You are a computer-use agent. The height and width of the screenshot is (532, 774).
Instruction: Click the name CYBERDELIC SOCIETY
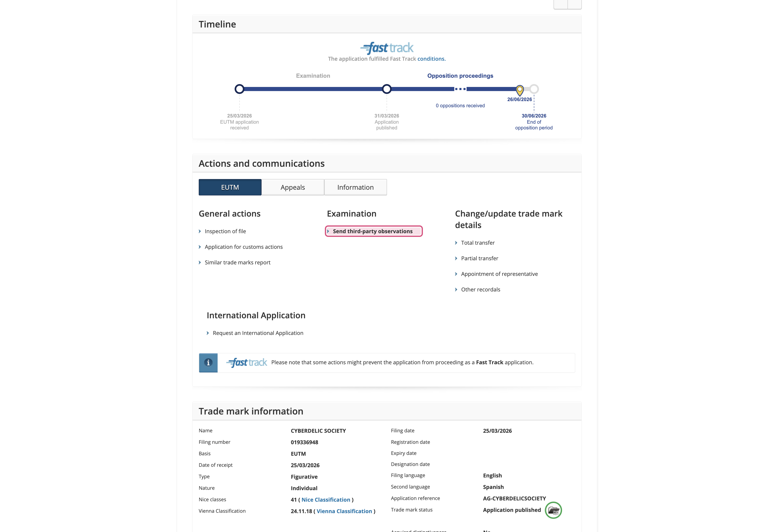(x=318, y=431)
